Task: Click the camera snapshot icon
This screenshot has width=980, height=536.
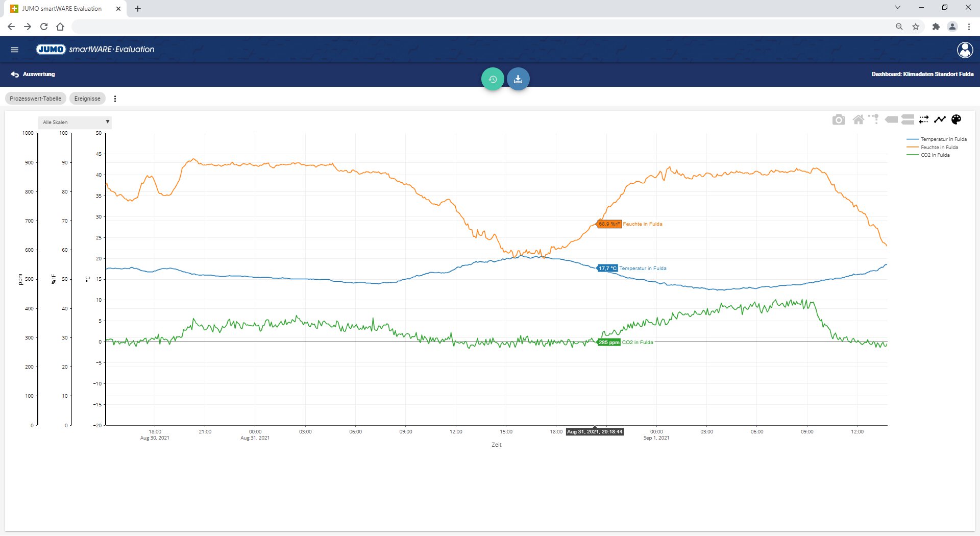Action: coord(838,119)
